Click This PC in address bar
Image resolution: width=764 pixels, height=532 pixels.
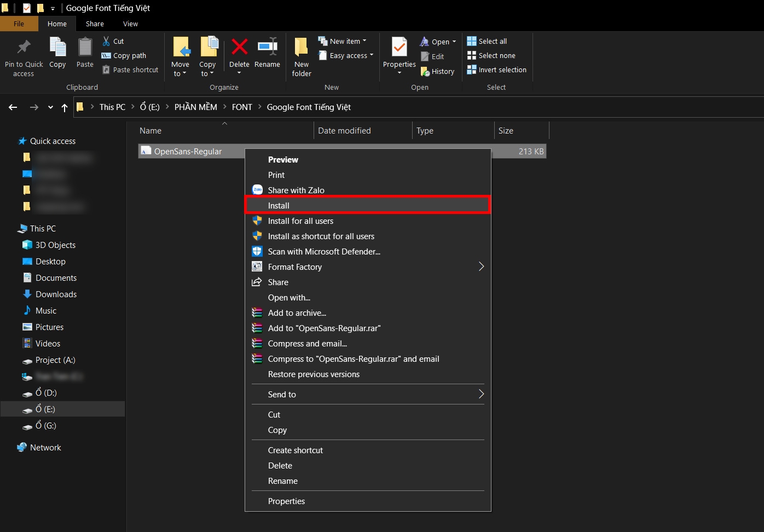[112, 107]
